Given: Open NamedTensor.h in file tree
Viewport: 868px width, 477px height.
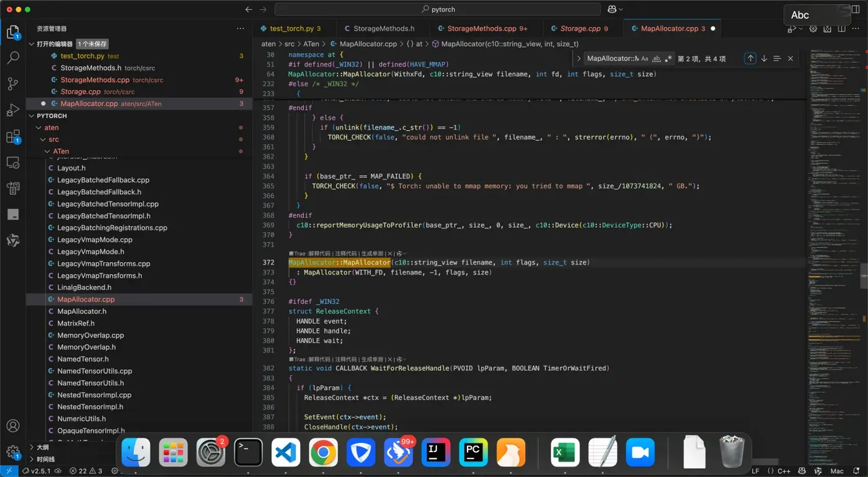Looking at the screenshot, I should (x=139, y=359).
